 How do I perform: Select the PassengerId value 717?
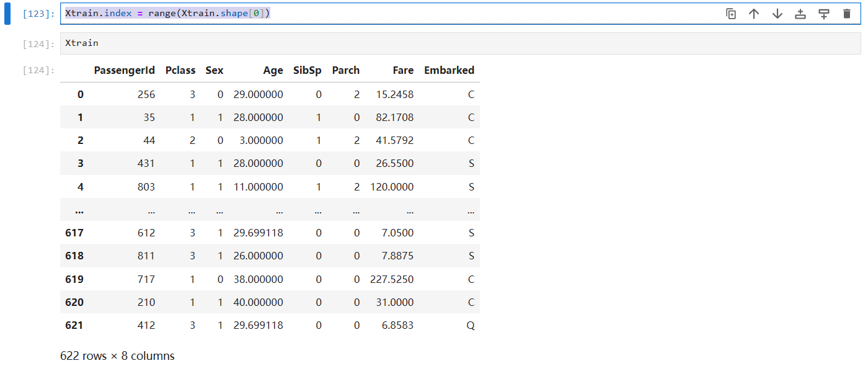(x=147, y=279)
